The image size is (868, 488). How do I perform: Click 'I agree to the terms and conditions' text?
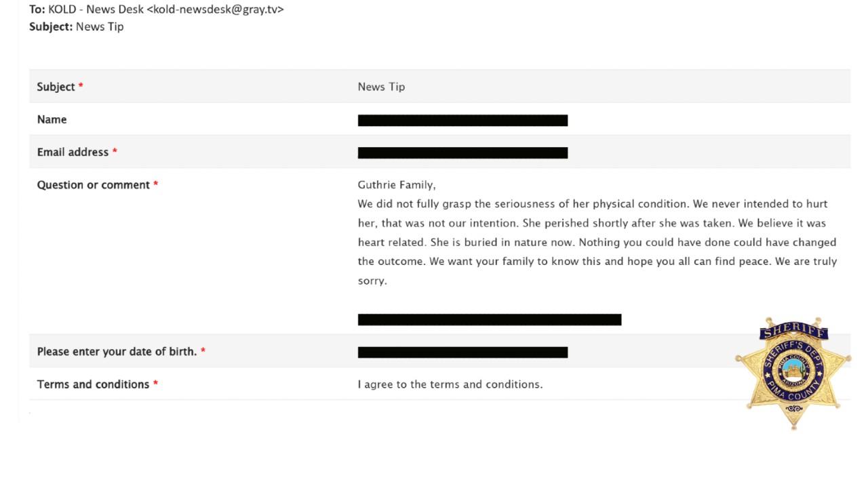[450, 384]
